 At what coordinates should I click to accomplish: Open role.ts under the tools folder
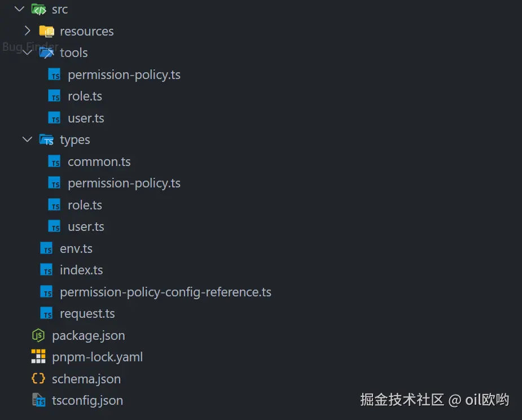85,96
